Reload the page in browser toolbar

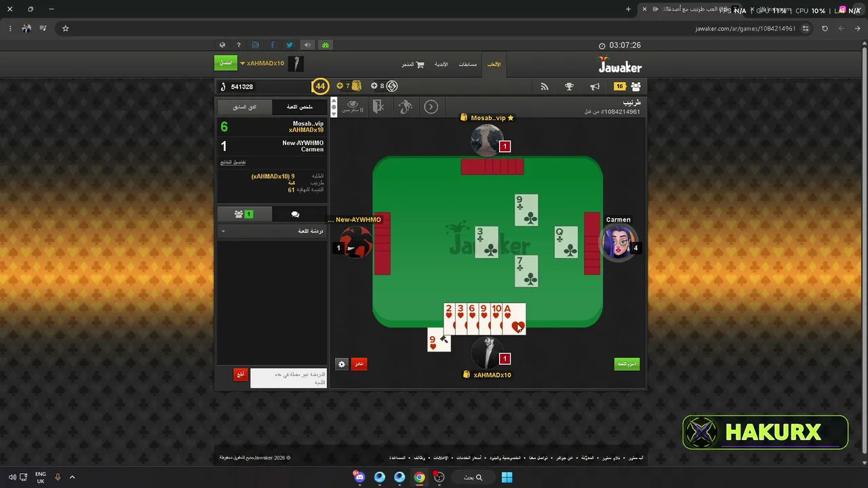click(825, 28)
